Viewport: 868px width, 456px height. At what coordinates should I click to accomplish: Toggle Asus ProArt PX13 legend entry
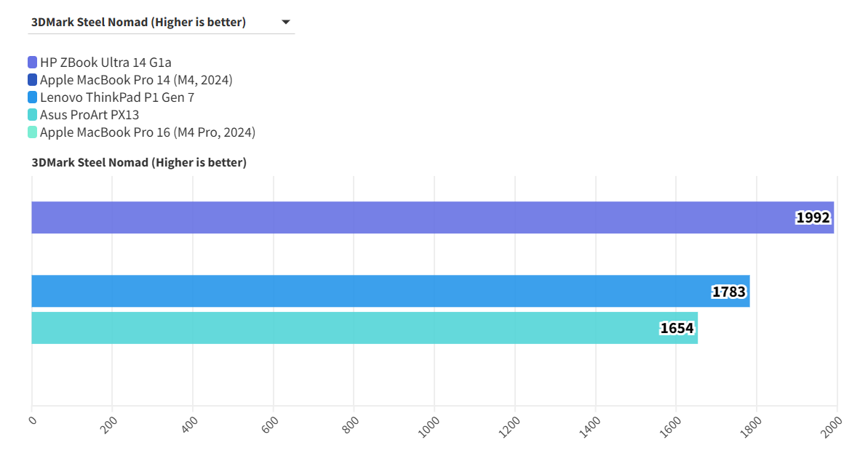[89, 115]
